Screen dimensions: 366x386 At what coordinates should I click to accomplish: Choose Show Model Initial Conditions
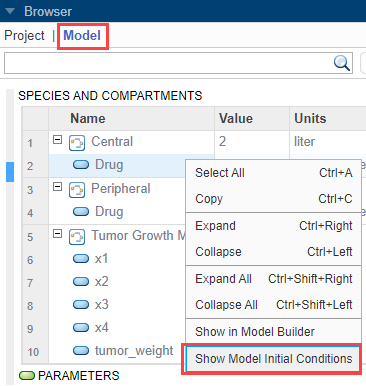pos(274,359)
